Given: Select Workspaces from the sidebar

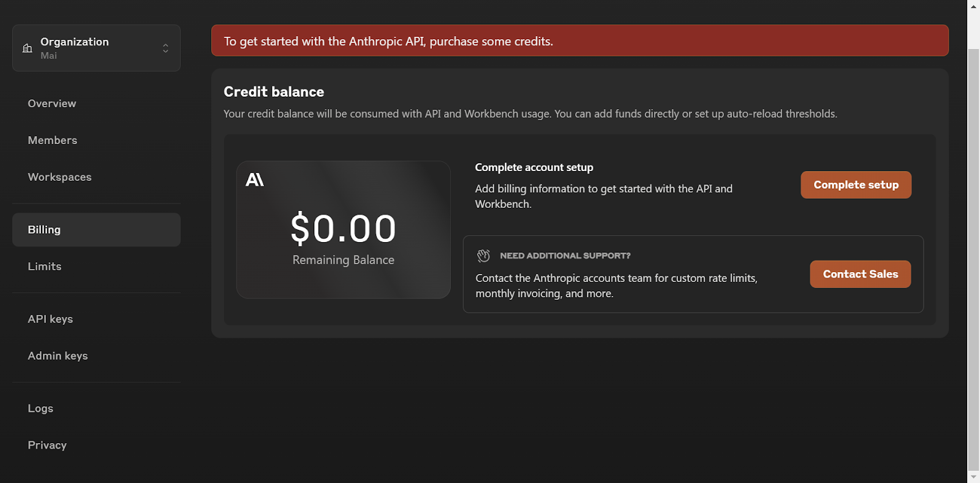Looking at the screenshot, I should [x=59, y=177].
